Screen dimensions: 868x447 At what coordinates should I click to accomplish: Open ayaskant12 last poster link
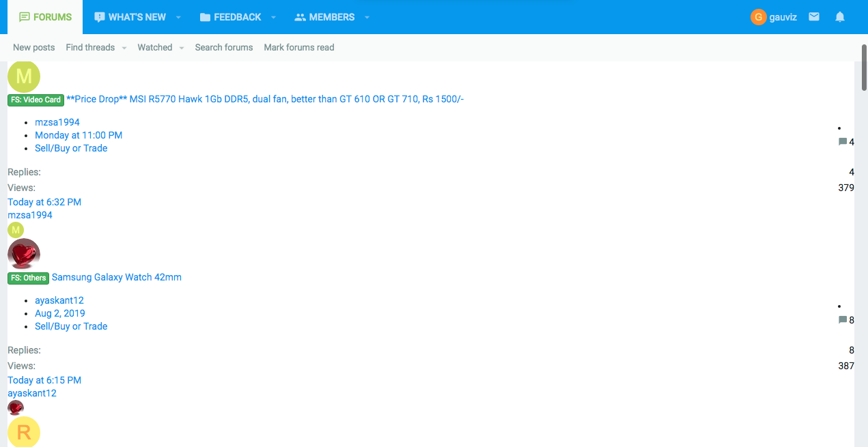click(32, 393)
